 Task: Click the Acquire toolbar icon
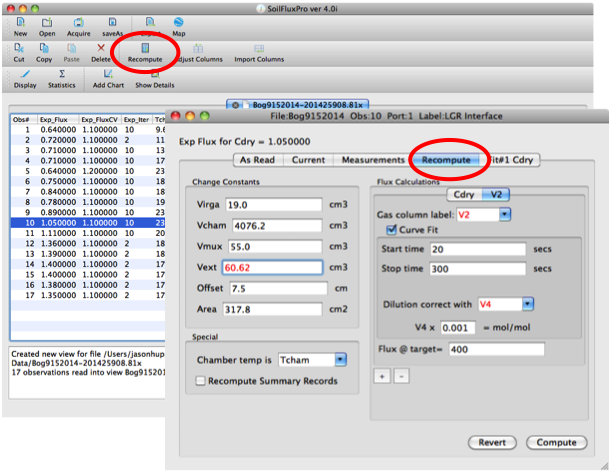pyautogui.click(x=78, y=26)
